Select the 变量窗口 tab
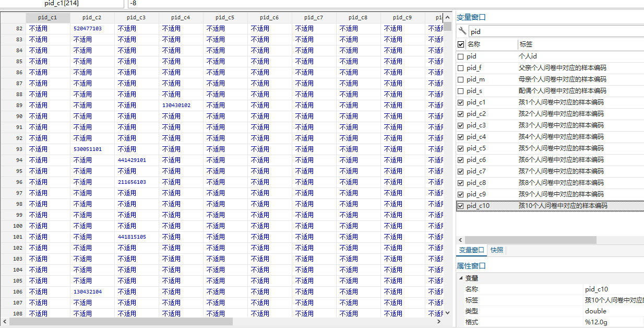The height and width of the screenshot is (328, 644). 471,250
